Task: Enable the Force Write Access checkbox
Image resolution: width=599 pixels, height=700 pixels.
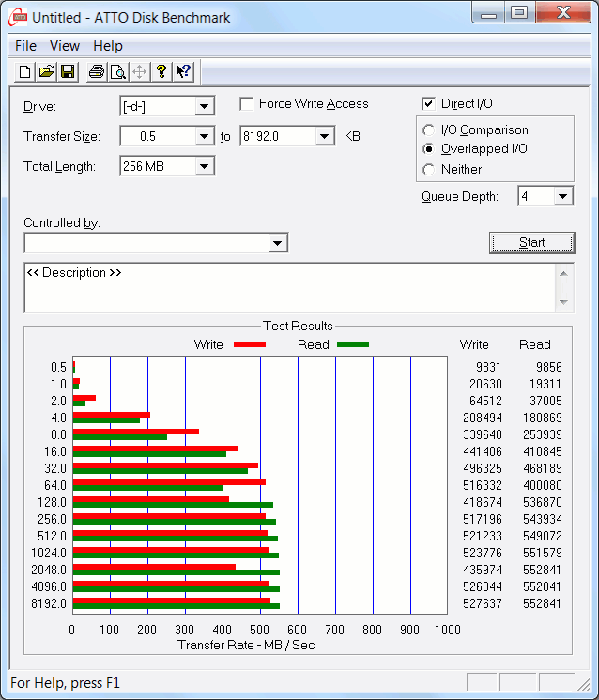Action: pos(247,104)
